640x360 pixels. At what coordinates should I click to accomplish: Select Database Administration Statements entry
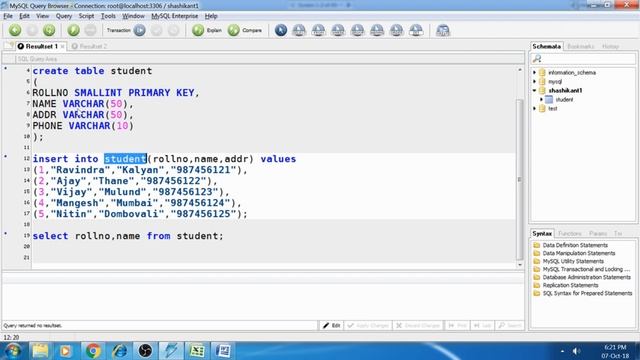click(586, 278)
